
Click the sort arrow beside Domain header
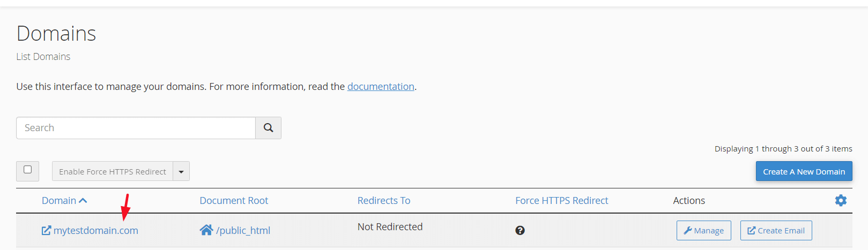pos(83,201)
